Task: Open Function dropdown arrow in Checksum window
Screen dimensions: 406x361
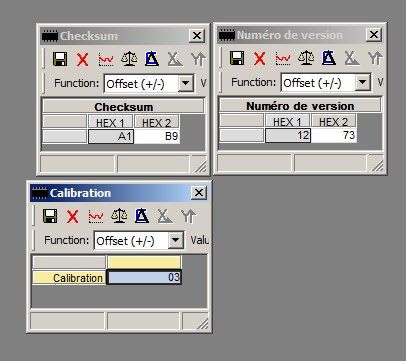Action: point(186,83)
